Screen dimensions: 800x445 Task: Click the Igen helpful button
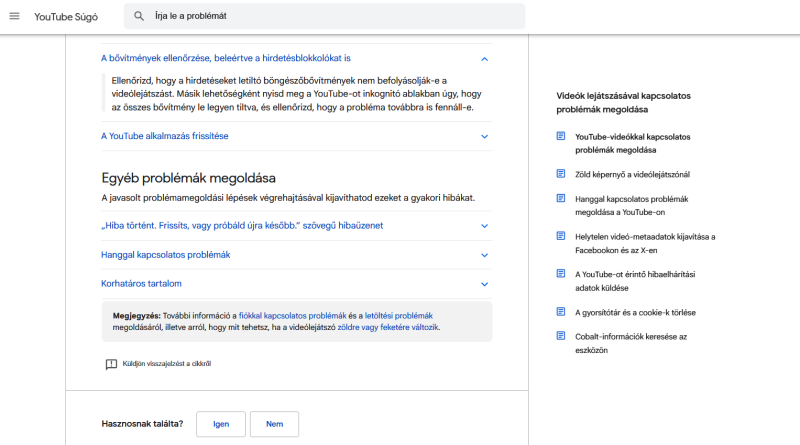click(x=221, y=424)
